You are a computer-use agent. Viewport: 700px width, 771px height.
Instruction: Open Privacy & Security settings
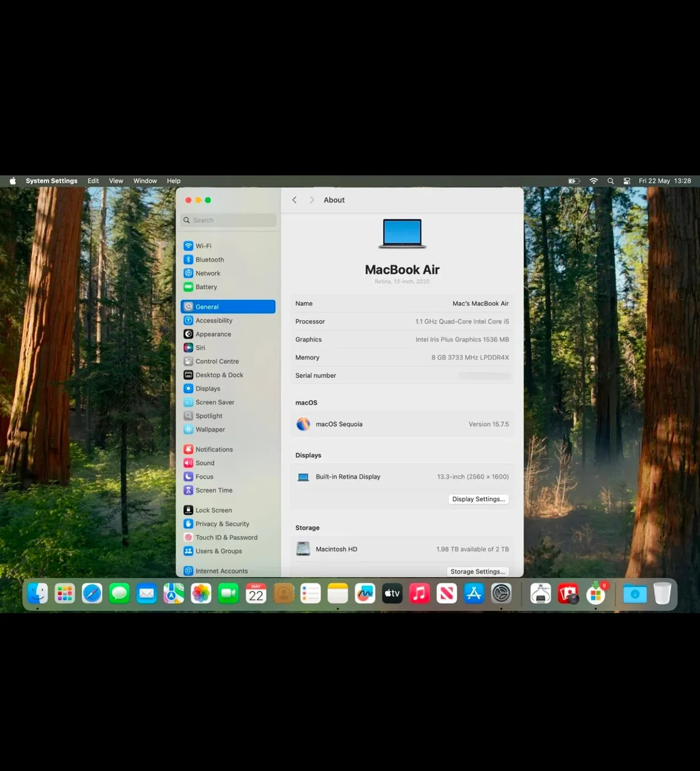228,524
